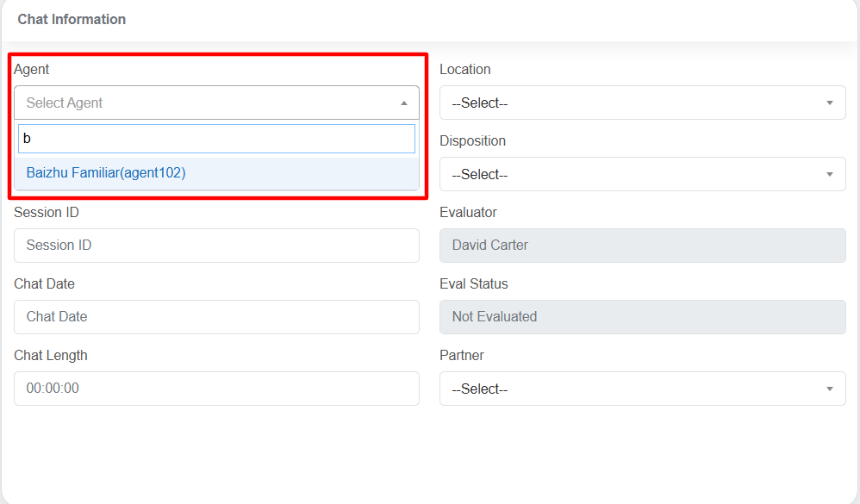
Task: Click the Chat Date input field
Action: click(x=216, y=317)
